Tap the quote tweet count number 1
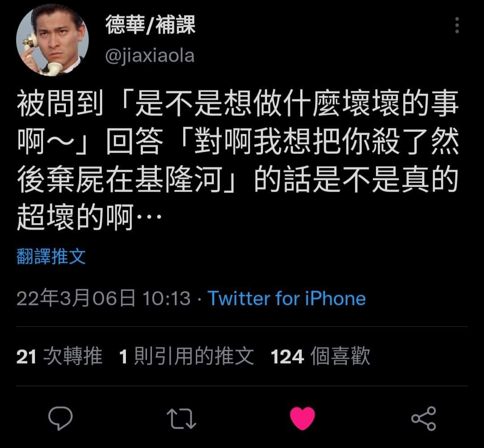This screenshot has height=448, width=484. pos(123,357)
